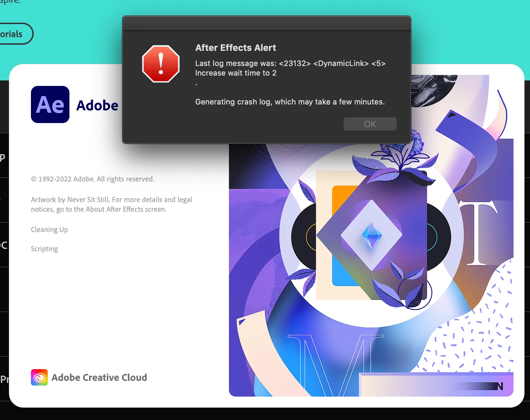Click the 'Adobe Creative Cloud' label
The height and width of the screenshot is (420, 530).
99,377
